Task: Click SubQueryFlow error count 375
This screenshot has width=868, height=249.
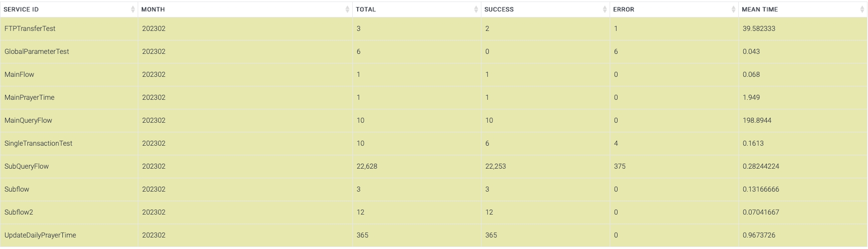Action: (620, 167)
